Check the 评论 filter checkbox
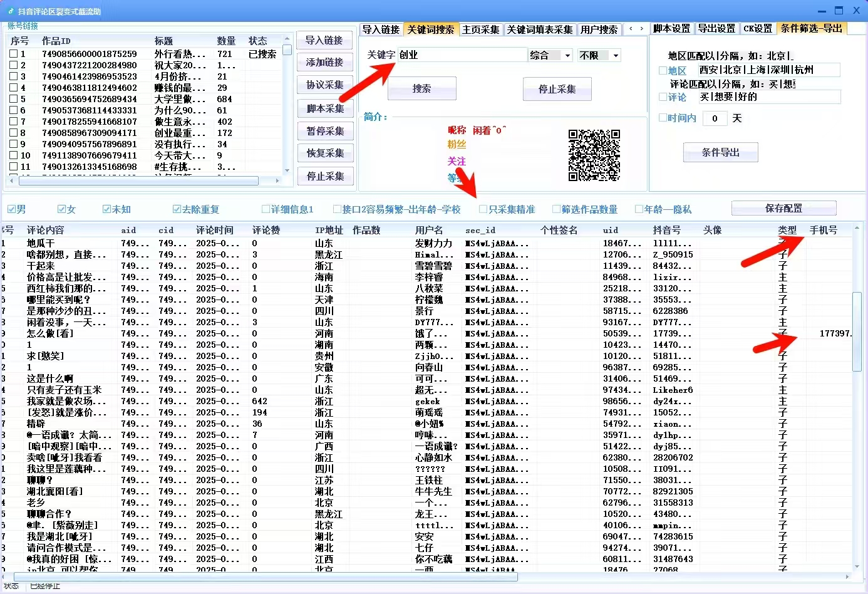This screenshot has width=868, height=594. pyautogui.click(x=663, y=97)
